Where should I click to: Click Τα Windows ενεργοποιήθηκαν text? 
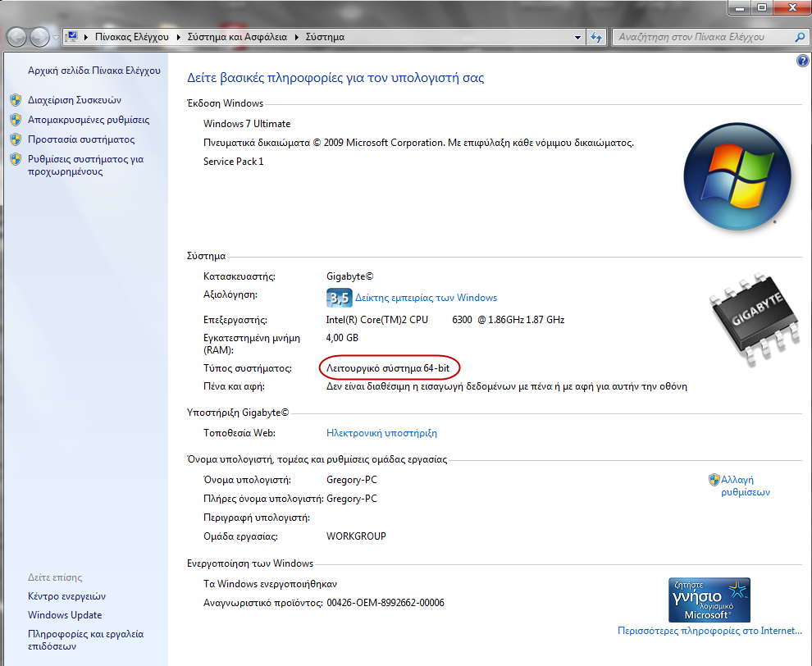click(270, 584)
